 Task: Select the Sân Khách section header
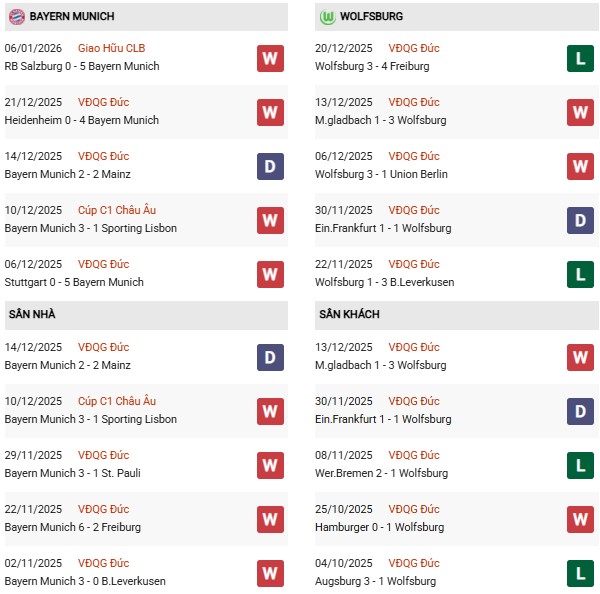349,315
